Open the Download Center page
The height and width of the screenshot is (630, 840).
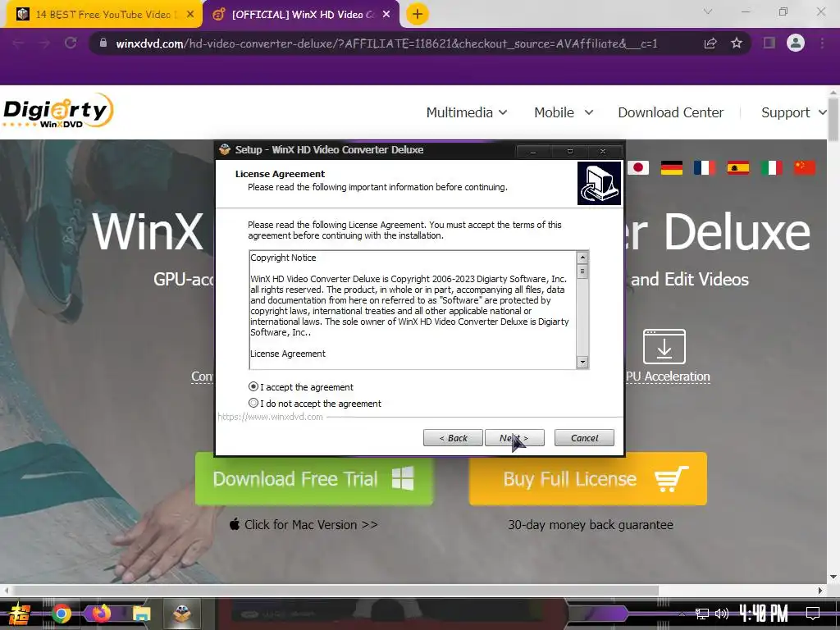671,112
